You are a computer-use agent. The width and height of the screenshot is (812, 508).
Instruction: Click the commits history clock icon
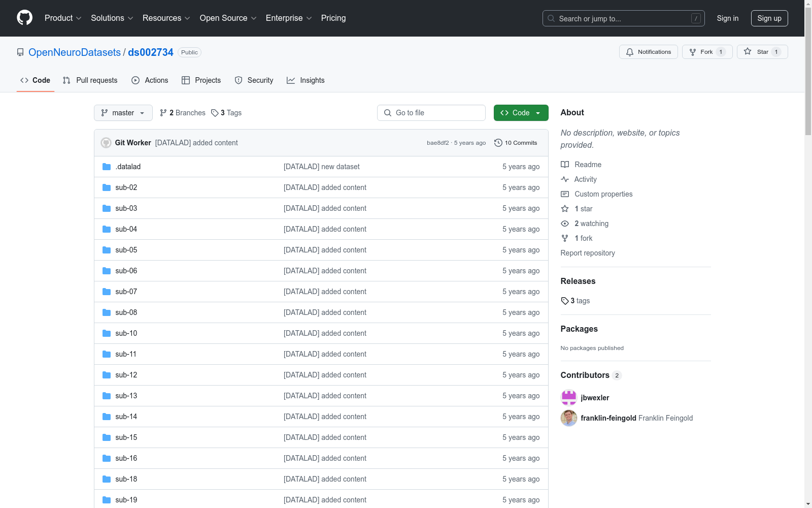click(x=498, y=143)
